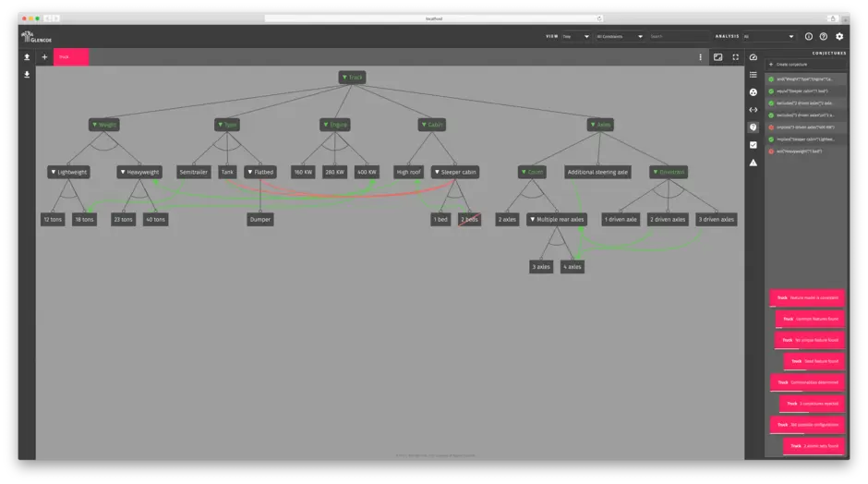The width and height of the screenshot is (868, 484).
Task: Enter fullscreen with the expand icon
Action: (x=736, y=57)
